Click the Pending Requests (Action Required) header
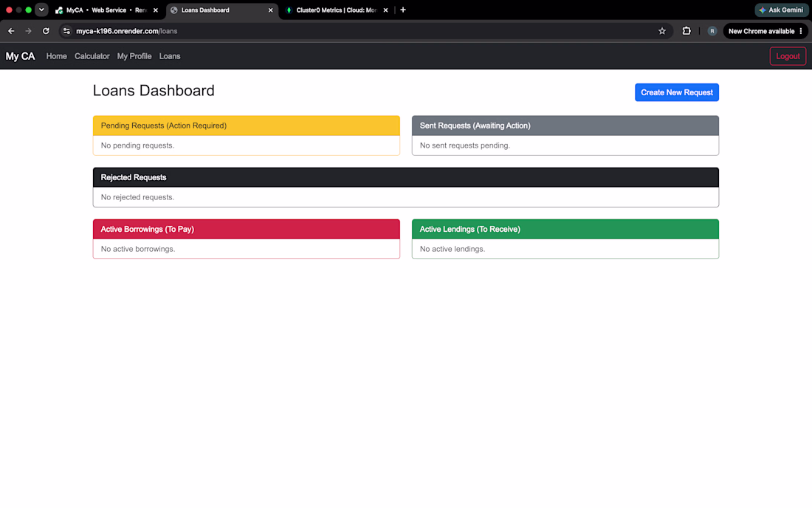The image size is (812, 508). click(247, 126)
